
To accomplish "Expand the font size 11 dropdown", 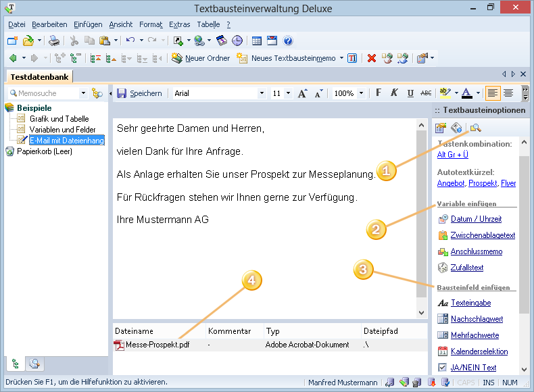I will [x=288, y=93].
